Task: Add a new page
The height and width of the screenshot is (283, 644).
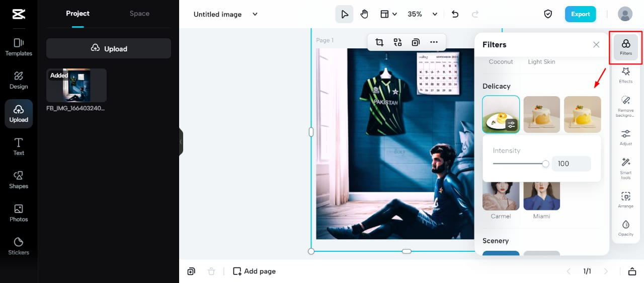Action: [x=254, y=271]
